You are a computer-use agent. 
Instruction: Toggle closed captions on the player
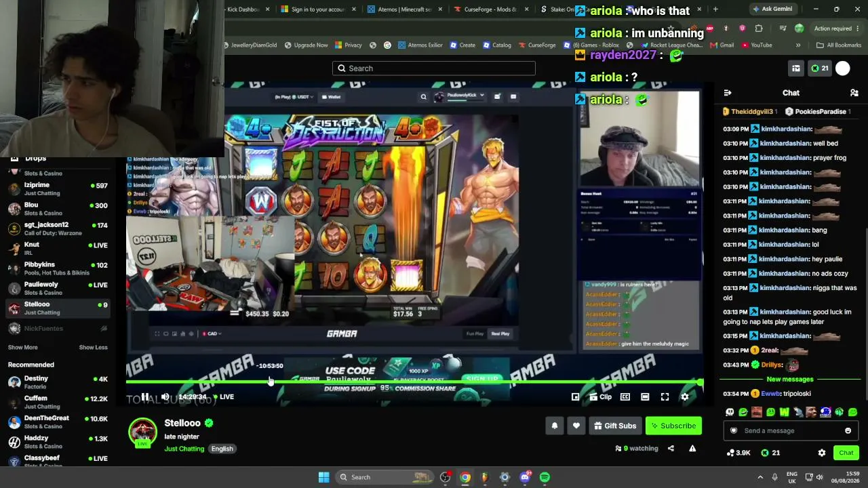pyautogui.click(x=625, y=396)
